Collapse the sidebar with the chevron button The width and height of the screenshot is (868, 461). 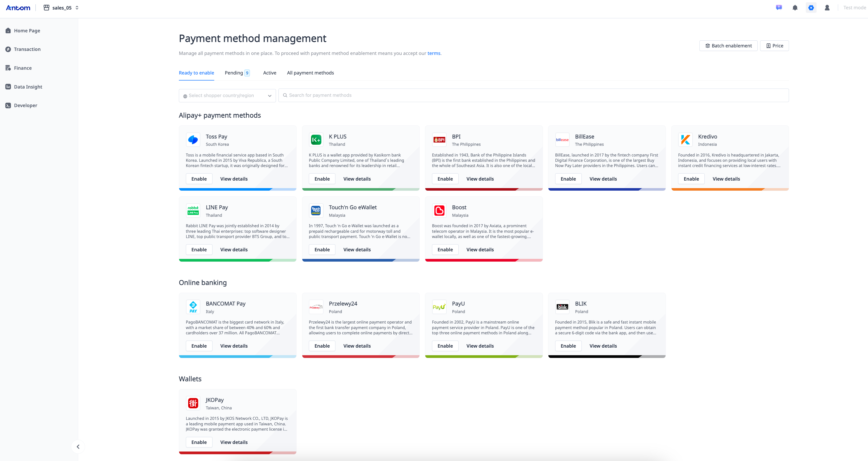click(78, 446)
